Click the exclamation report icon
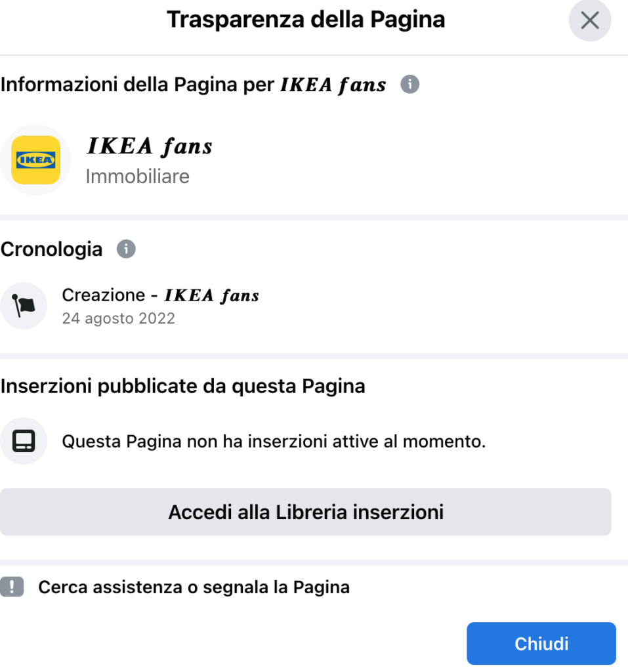The image size is (628, 672). tap(12, 587)
